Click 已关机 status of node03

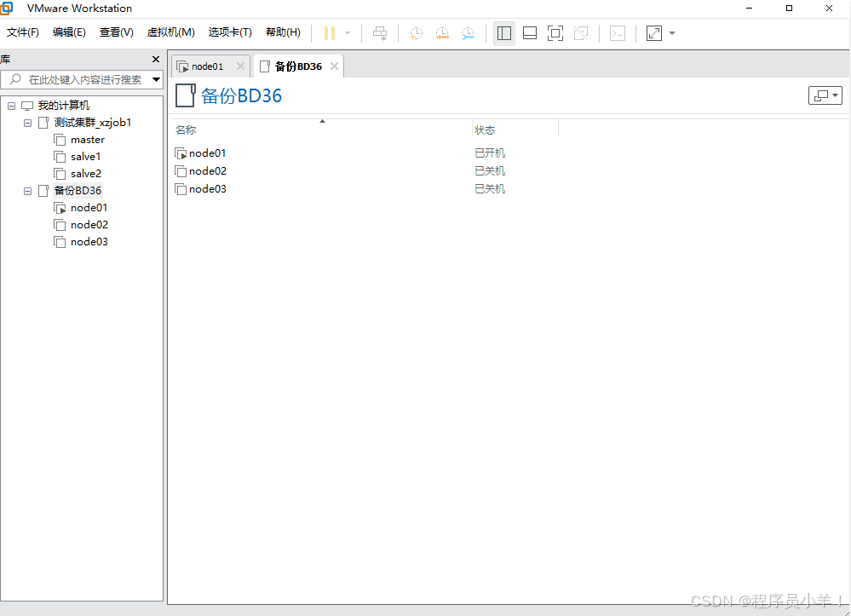490,189
